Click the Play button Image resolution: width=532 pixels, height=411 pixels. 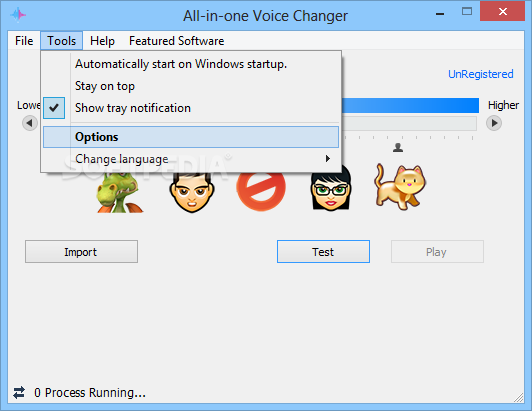pos(437,251)
